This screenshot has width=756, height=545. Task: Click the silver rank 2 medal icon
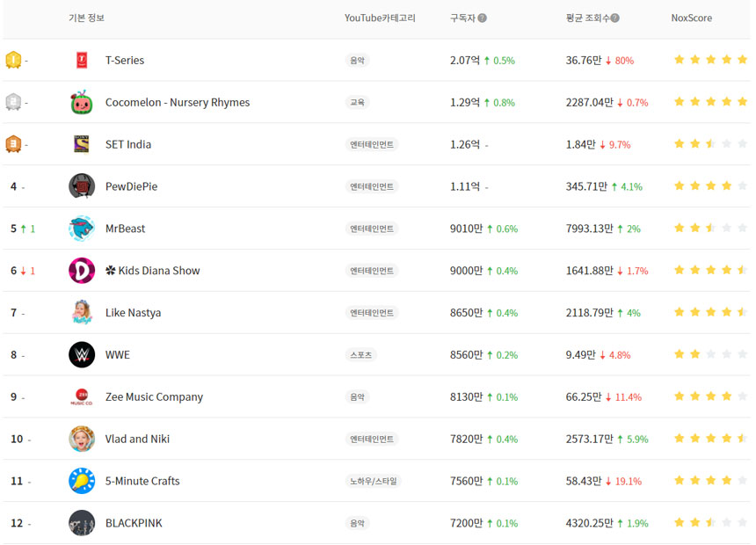click(x=13, y=102)
